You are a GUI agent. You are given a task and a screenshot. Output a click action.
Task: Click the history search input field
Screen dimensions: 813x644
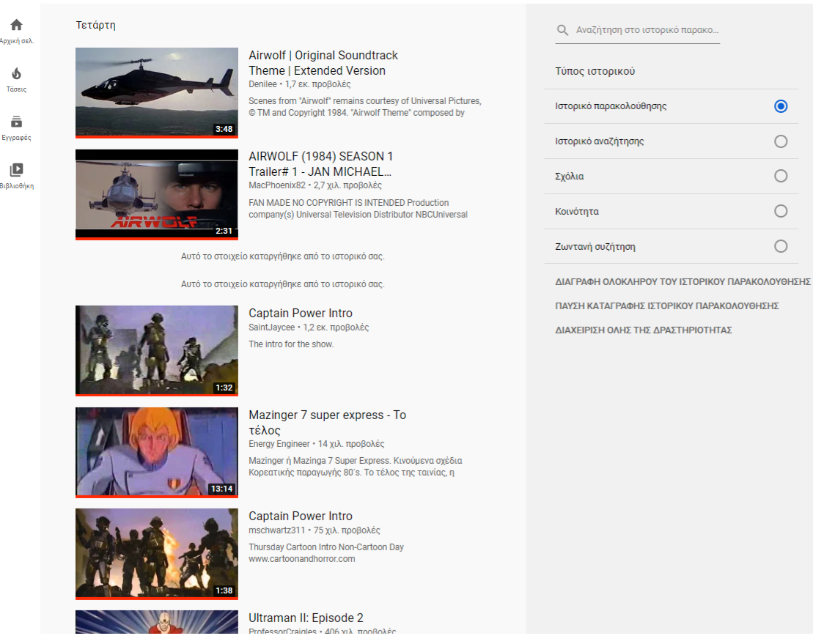(647, 31)
